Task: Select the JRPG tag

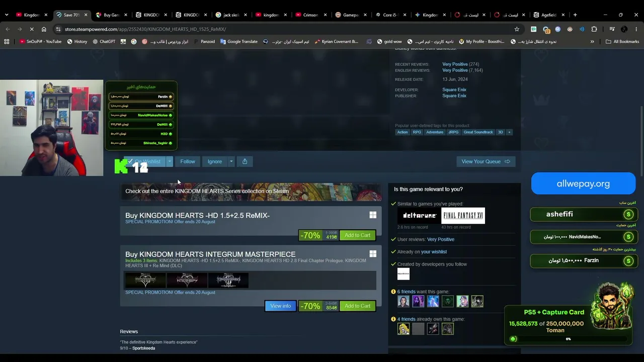Action: click(x=453, y=132)
